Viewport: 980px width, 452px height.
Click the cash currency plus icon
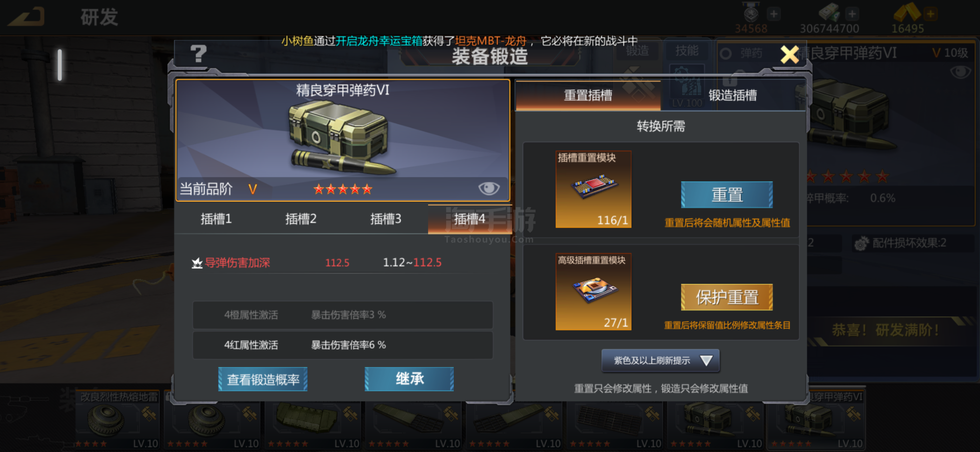(852, 14)
